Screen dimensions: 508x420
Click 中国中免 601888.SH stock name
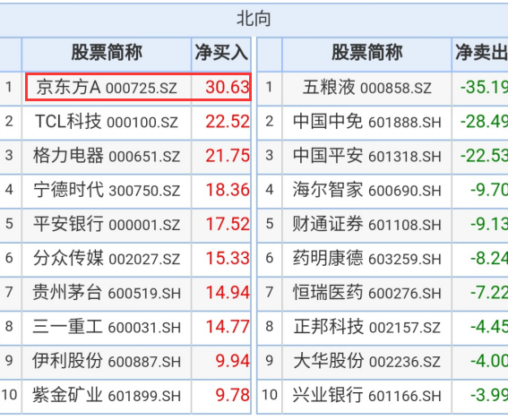(x=367, y=122)
